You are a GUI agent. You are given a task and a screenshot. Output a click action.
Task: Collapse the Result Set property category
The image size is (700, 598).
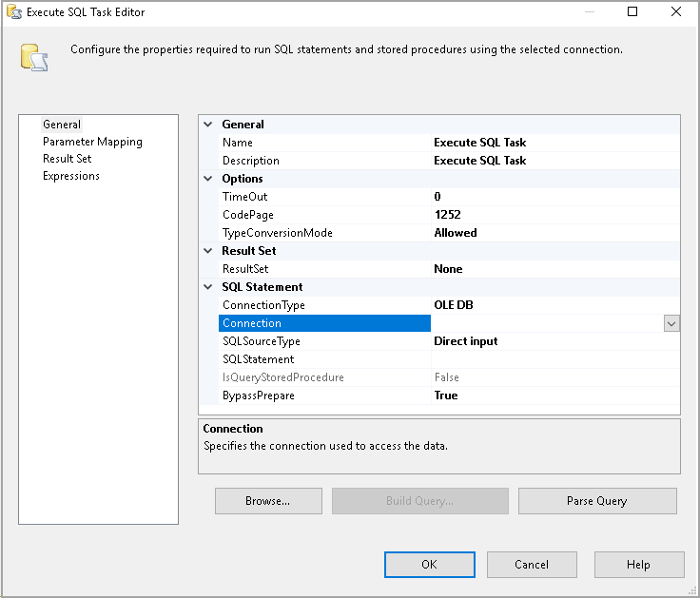point(208,251)
